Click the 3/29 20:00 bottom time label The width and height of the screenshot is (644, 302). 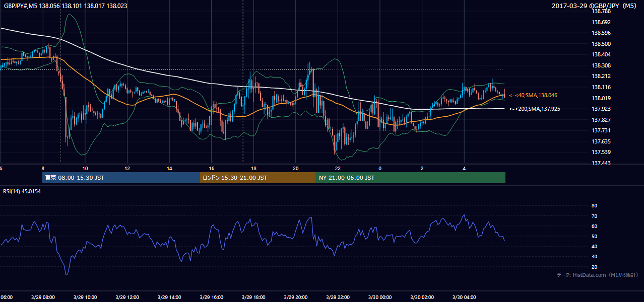tap(295, 297)
